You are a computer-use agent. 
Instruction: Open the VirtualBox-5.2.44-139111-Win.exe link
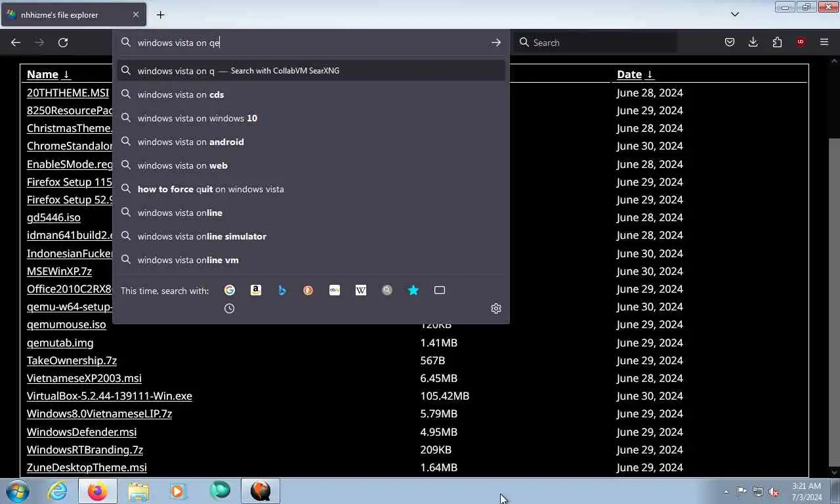[x=110, y=396]
